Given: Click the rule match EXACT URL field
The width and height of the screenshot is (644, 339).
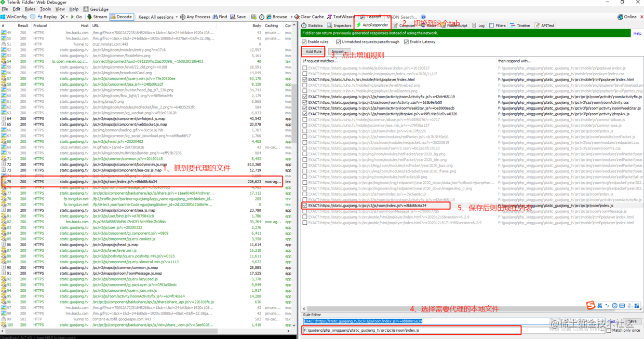Looking at the screenshot, I should click(454, 321).
